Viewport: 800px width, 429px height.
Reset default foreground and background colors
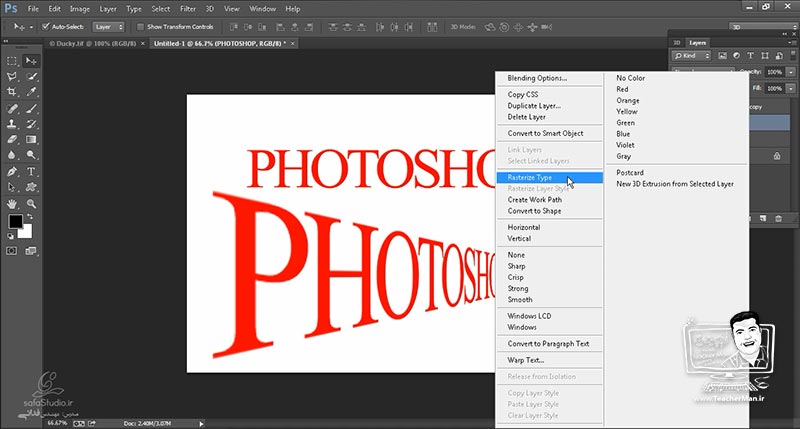pyautogui.click(x=10, y=236)
